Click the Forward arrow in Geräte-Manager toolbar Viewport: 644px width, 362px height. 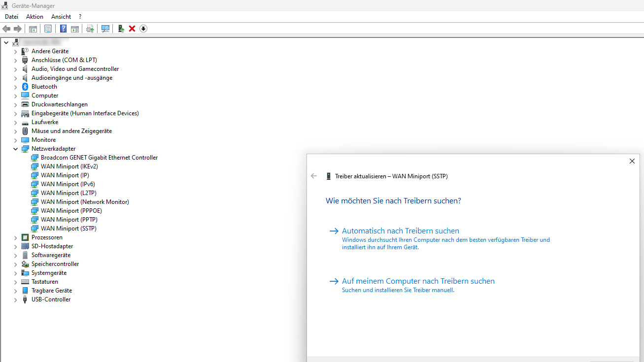pyautogui.click(x=18, y=29)
